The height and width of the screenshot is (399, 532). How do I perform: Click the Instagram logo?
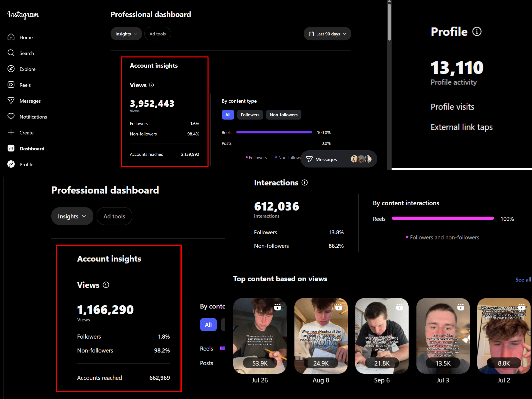[x=23, y=15]
